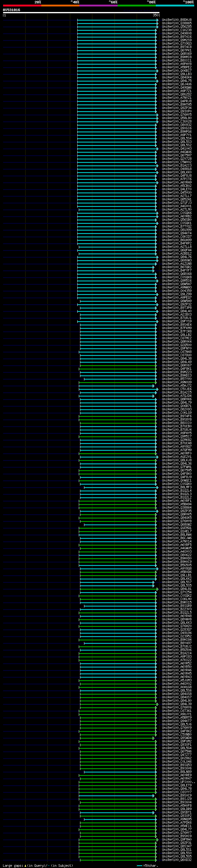This screenshot has height=868, width=197.
Task: Select label UniRef100_Q9M2S9
Action: (177, 40)
